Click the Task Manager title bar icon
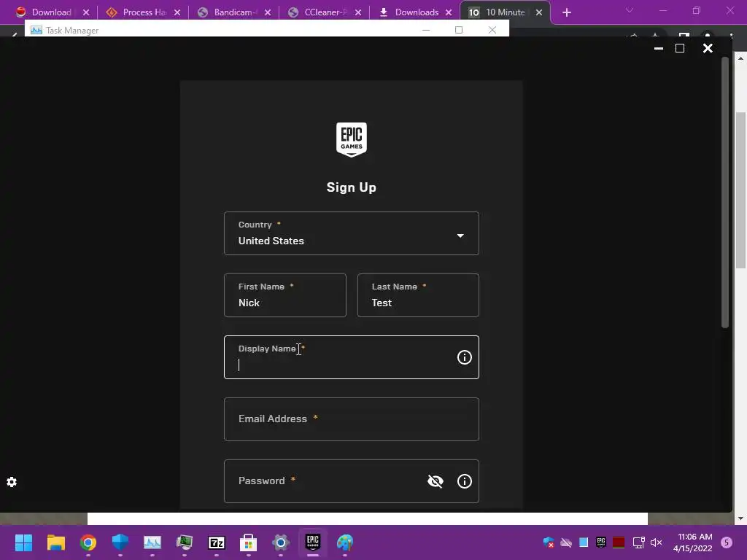Image resolution: width=747 pixels, height=560 pixels. tap(36, 30)
